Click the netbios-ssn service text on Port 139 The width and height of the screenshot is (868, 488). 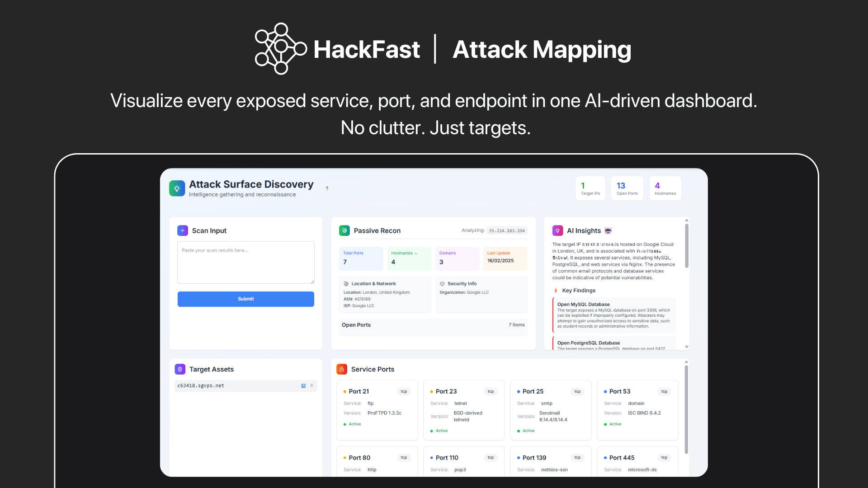(554, 470)
